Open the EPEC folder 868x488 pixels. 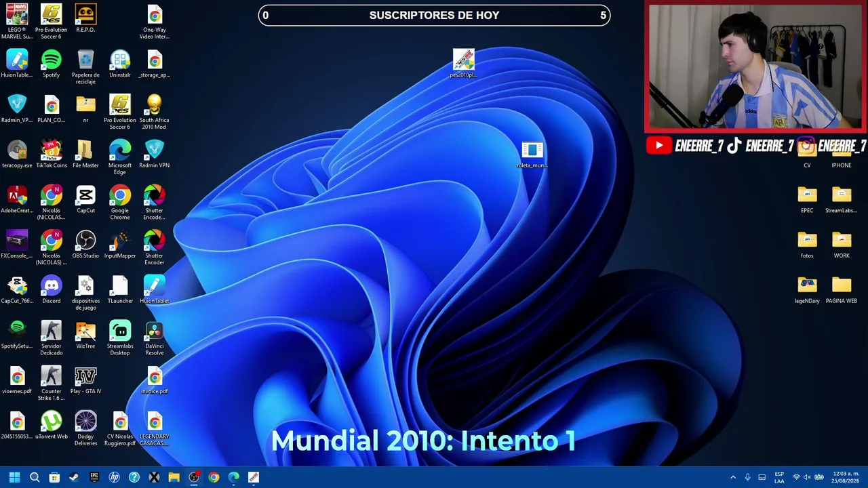click(807, 200)
